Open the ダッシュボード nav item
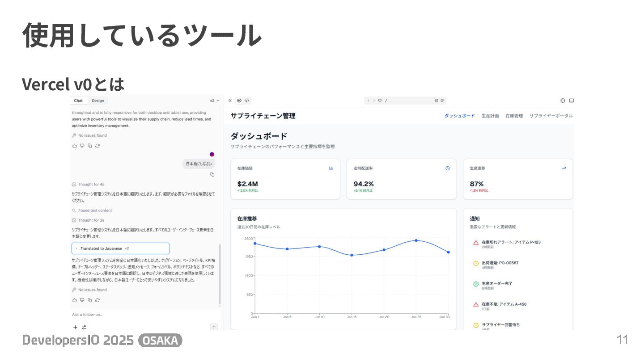Image resolution: width=644 pixels, height=362 pixels. (x=459, y=116)
